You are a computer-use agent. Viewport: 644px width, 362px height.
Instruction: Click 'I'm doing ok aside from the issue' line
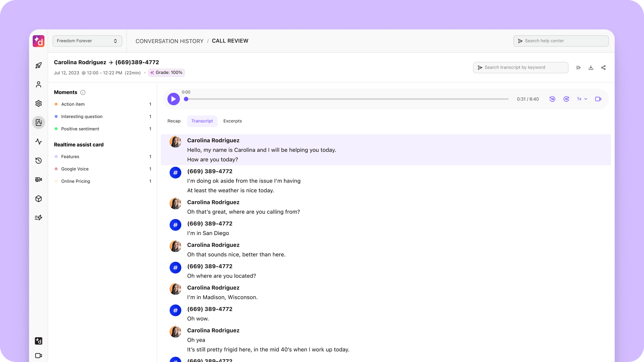(244, 181)
